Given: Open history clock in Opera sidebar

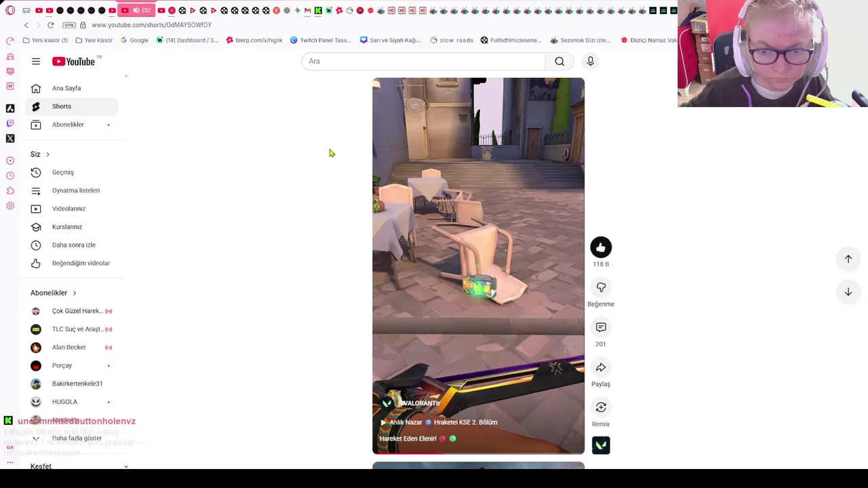Looking at the screenshot, I should click(10, 176).
